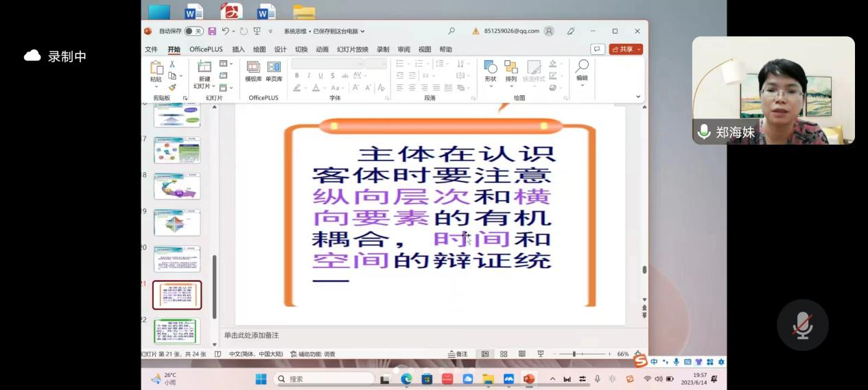
Task: Click the Undo arrow icon
Action: point(225,32)
